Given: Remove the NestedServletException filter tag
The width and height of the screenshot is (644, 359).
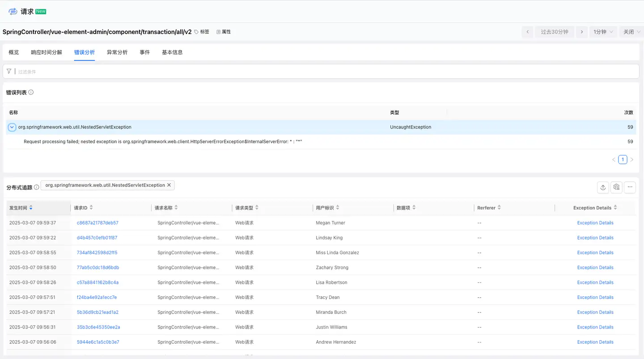Looking at the screenshot, I should coord(169,185).
